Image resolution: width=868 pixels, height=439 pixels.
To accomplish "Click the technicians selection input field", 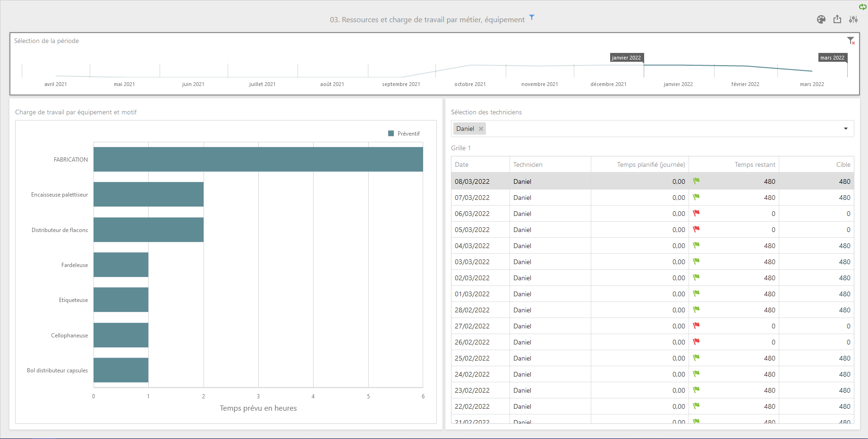I will [x=652, y=129].
